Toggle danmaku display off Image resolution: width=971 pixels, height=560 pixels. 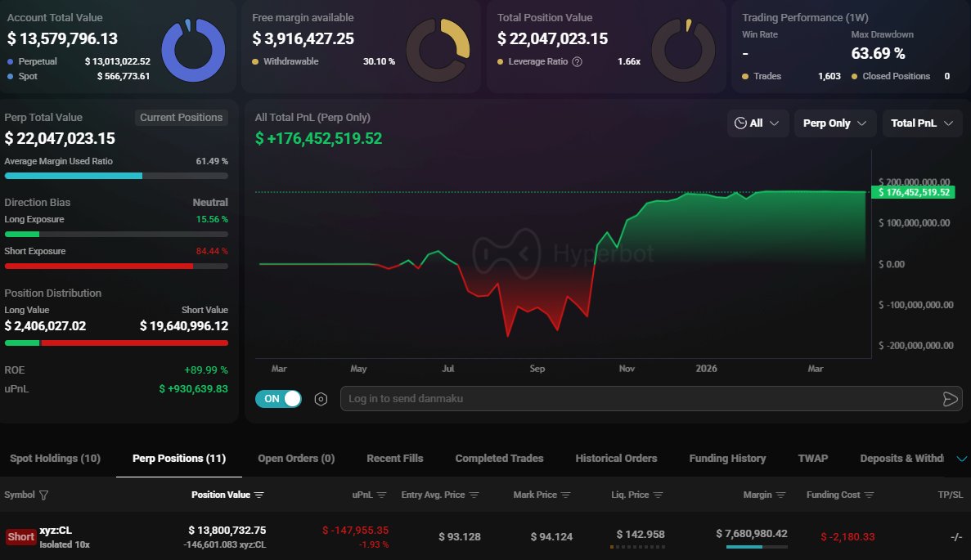[278, 399]
